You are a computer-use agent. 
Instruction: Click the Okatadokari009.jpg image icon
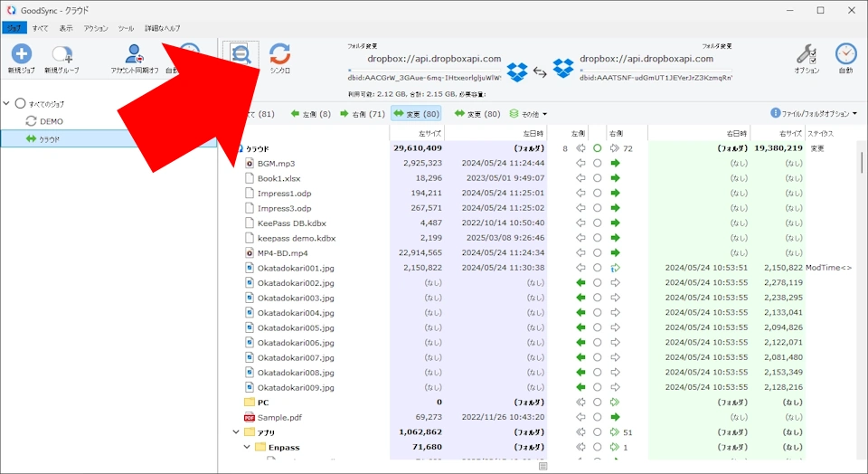tap(250, 388)
